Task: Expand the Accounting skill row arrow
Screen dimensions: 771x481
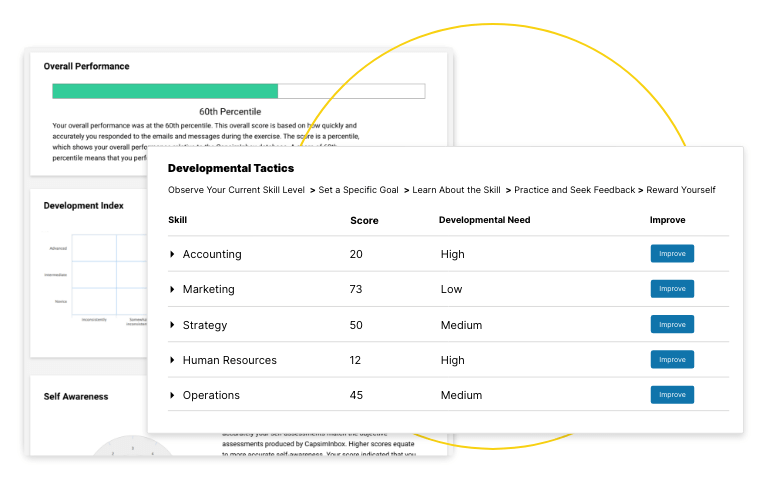Action: tap(173, 255)
